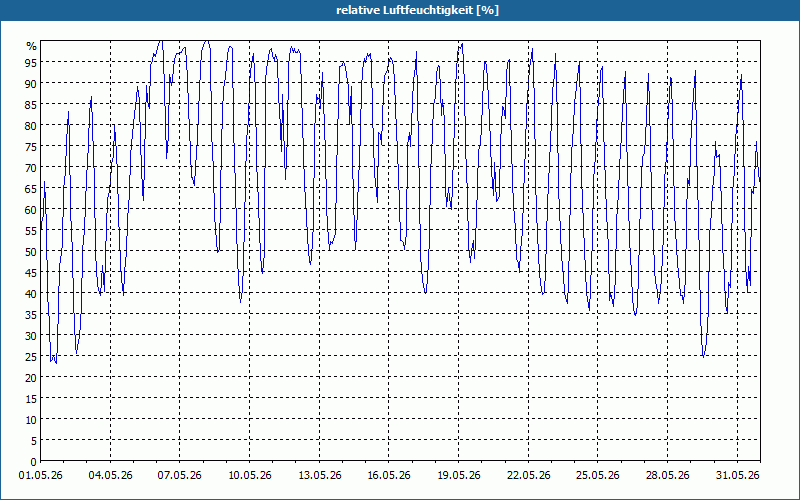Image resolution: width=800 pixels, height=500 pixels.
Task: Click the date label 28.05.26
Action: coord(667,476)
